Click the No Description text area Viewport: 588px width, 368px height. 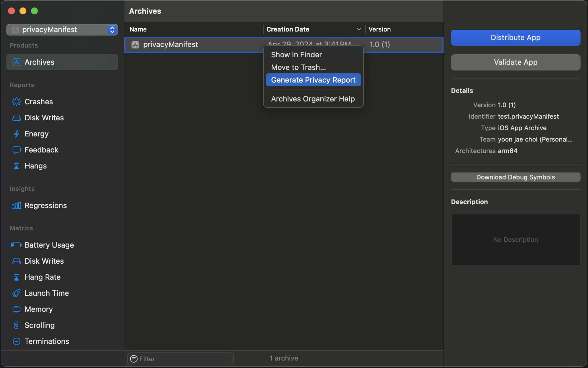516,240
